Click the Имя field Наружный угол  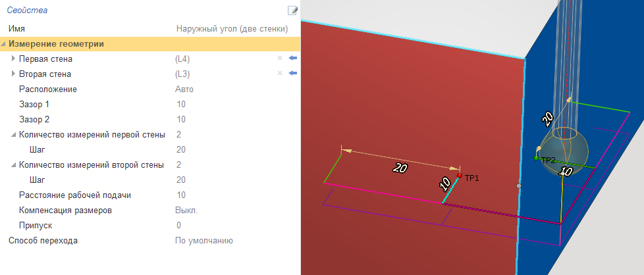[232, 29]
